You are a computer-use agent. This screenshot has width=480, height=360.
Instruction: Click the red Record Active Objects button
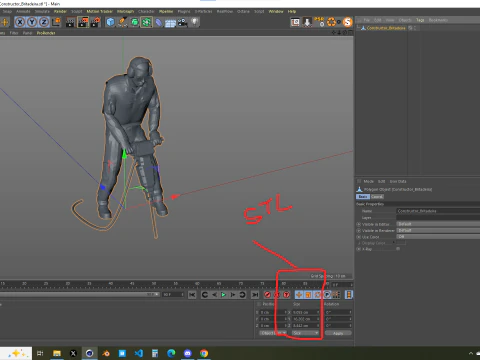(x=267, y=295)
